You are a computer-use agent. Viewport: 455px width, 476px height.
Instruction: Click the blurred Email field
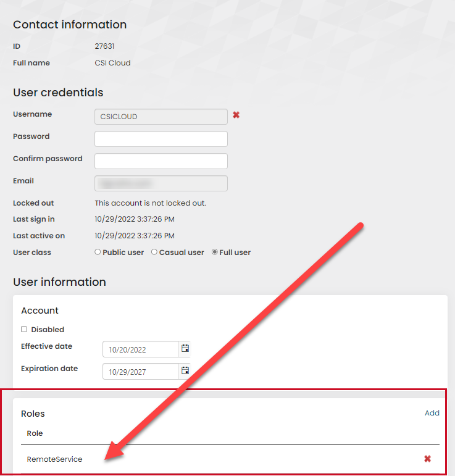(161, 183)
